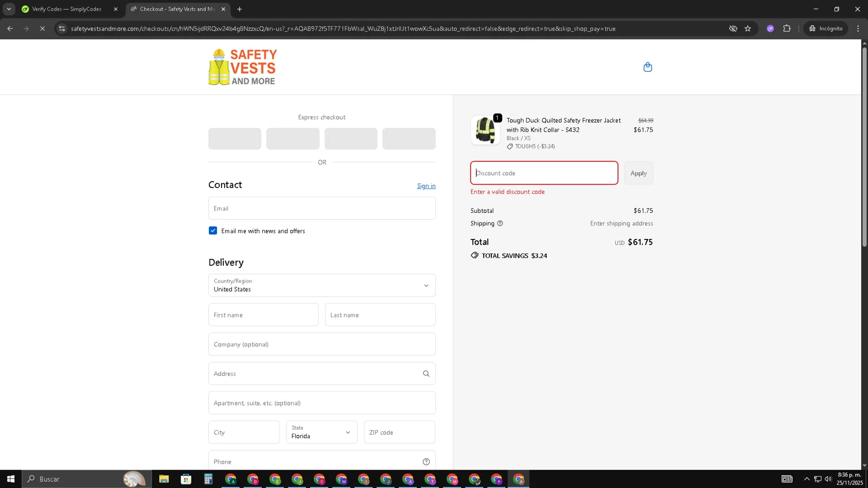The image size is (868, 488).
Task: Open a new browser tab
Action: tap(240, 9)
